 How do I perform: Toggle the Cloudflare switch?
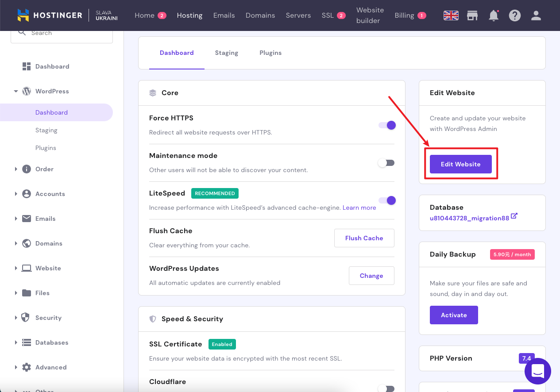tap(386, 388)
